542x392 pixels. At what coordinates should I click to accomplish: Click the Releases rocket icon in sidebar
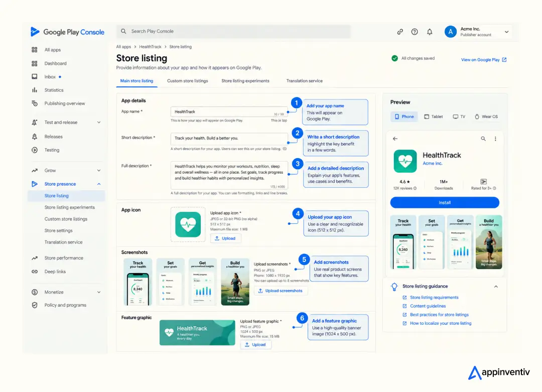35,137
